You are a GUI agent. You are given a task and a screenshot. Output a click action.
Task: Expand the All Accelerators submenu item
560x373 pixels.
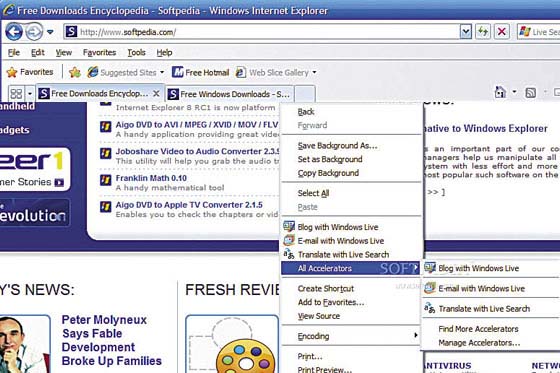click(x=351, y=268)
